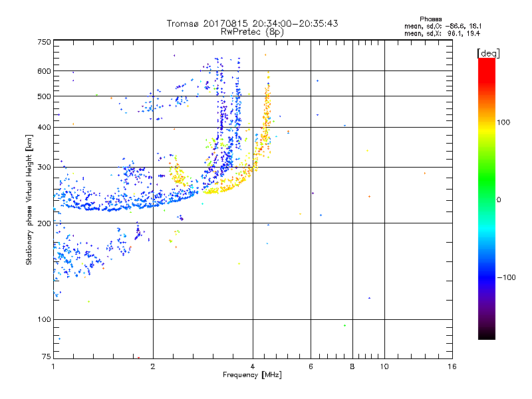This screenshot has height=399, width=532.
Task: Click the x-axis tick label '1'
Action: pyautogui.click(x=53, y=367)
